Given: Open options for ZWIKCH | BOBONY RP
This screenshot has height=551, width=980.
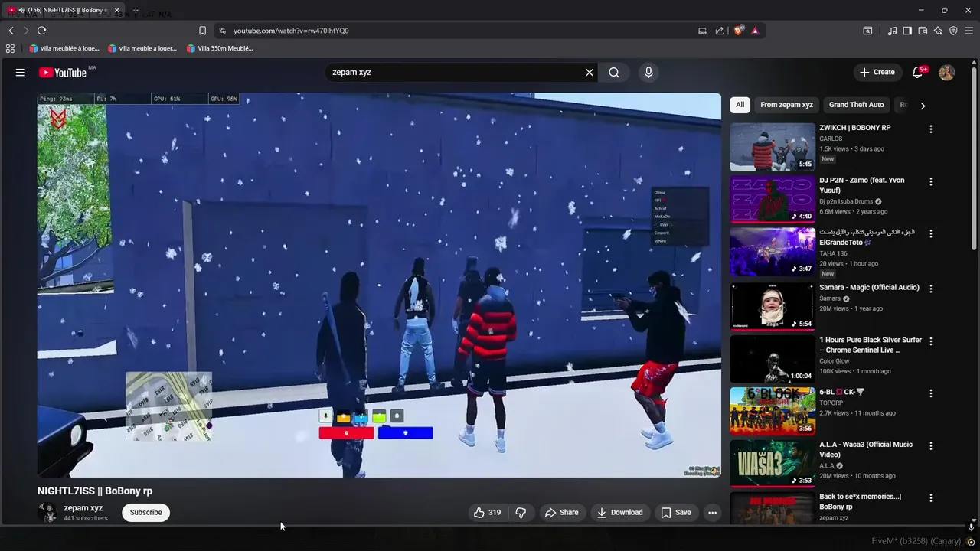Looking at the screenshot, I should click(931, 129).
